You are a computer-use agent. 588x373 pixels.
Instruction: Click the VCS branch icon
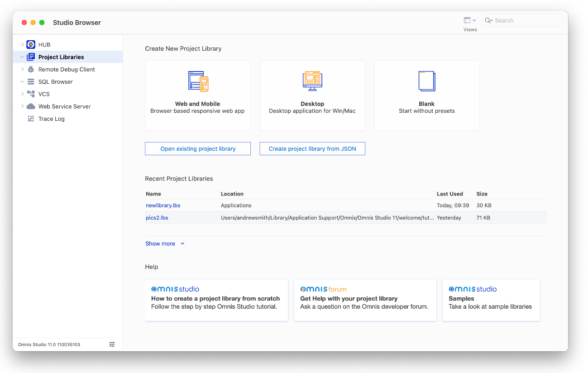tap(31, 94)
